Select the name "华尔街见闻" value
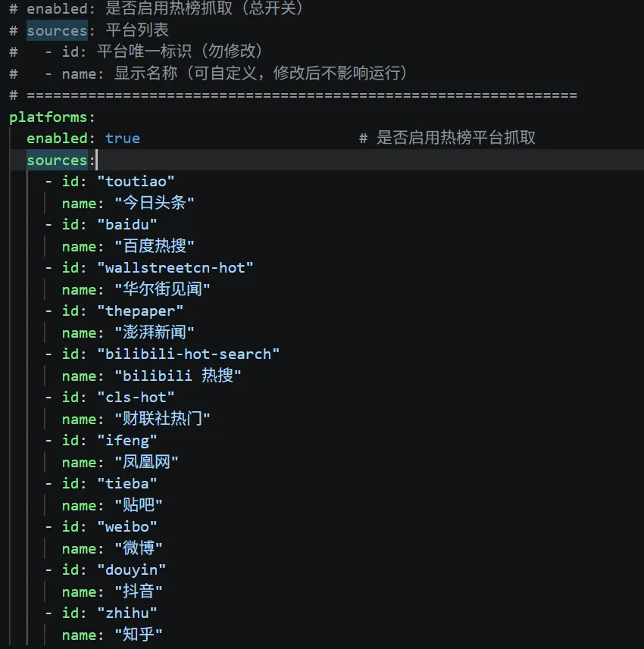This screenshot has width=644, height=649. click(x=162, y=289)
